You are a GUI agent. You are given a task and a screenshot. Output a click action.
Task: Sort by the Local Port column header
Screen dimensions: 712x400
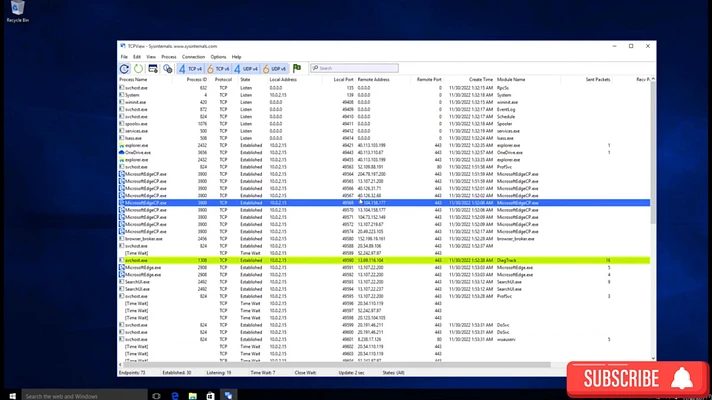pyautogui.click(x=343, y=79)
